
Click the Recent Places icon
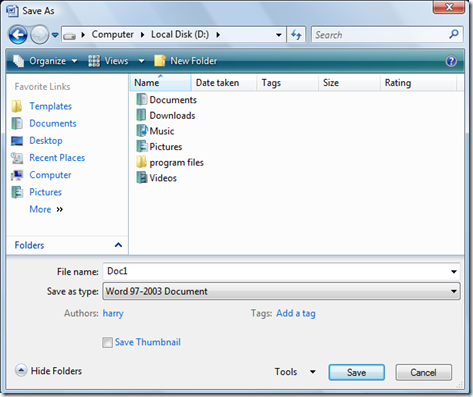coord(17,158)
